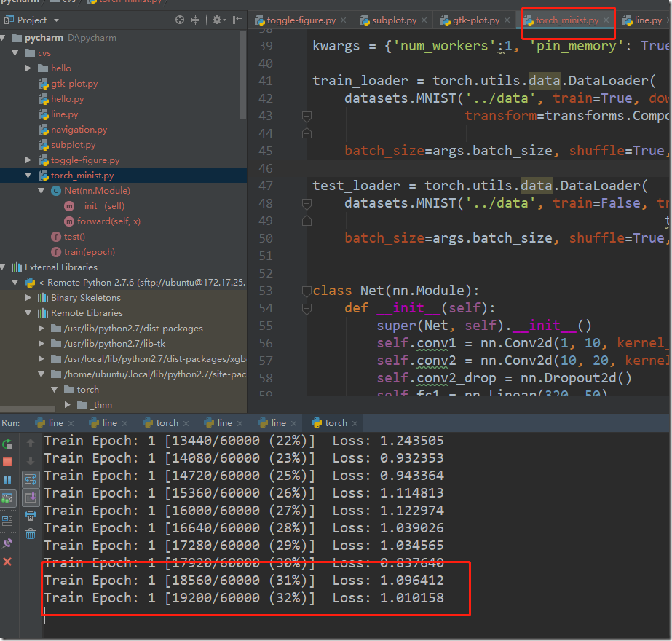
Task: Jump up the stack trace arrow
Action: [31, 443]
